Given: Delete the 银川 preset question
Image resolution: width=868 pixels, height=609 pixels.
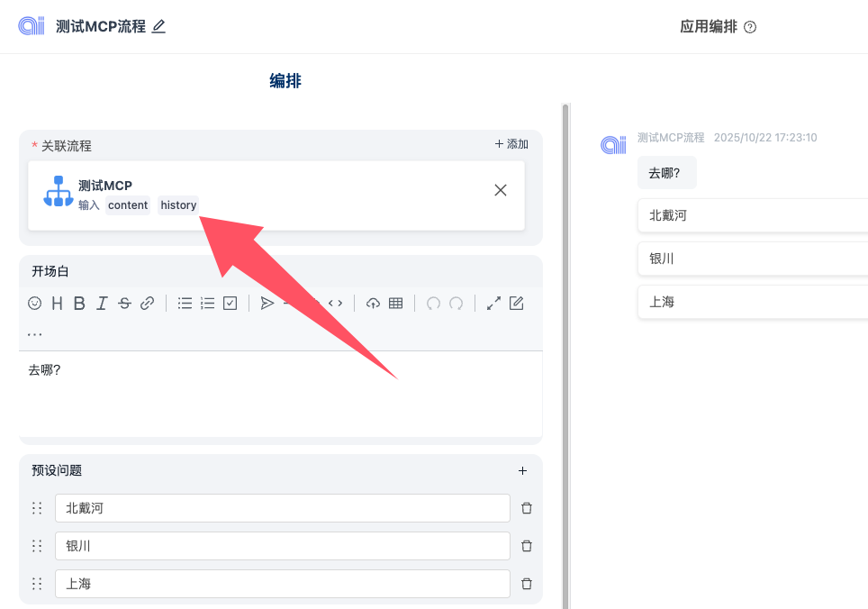Looking at the screenshot, I should pyautogui.click(x=527, y=546).
